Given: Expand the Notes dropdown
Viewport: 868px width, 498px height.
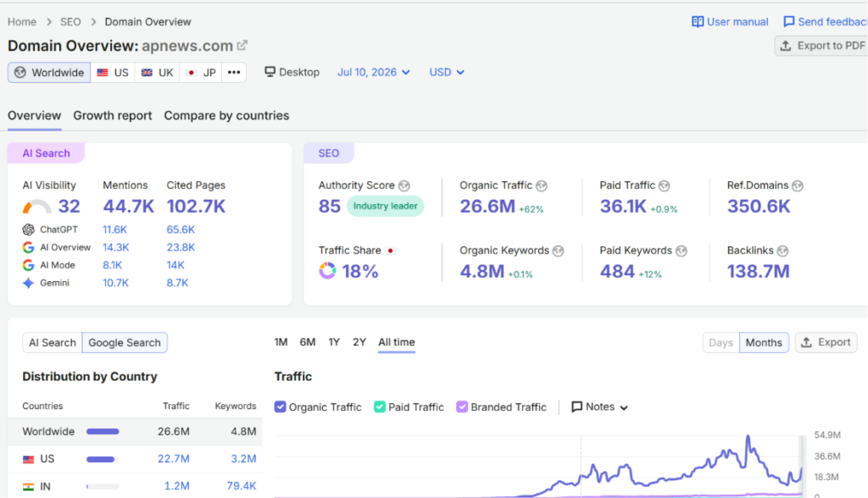Looking at the screenshot, I should point(599,407).
